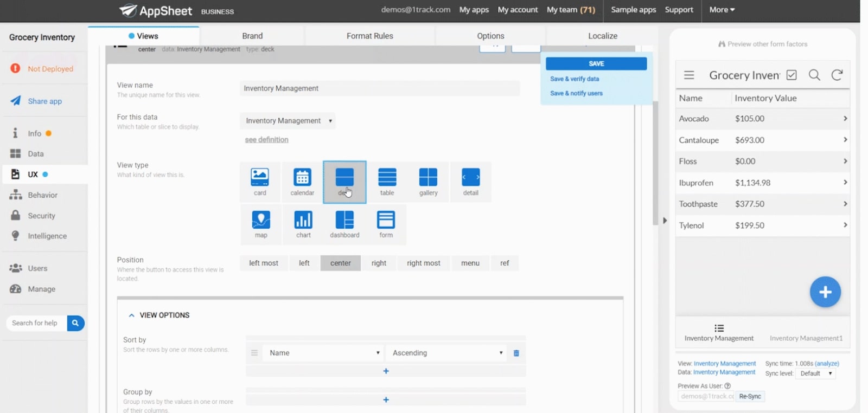868x413 pixels.
Task: Delete the Name sort row with trash icon
Action: pyautogui.click(x=516, y=353)
